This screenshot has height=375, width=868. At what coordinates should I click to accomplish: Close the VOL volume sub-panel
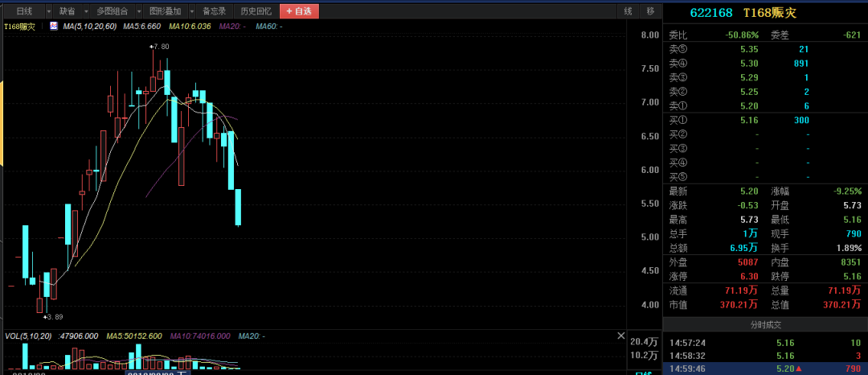point(621,336)
